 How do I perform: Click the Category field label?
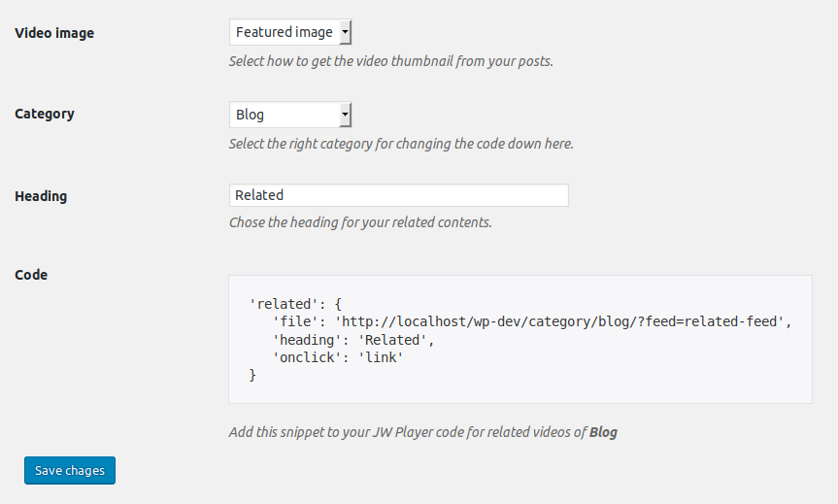[45, 114]
